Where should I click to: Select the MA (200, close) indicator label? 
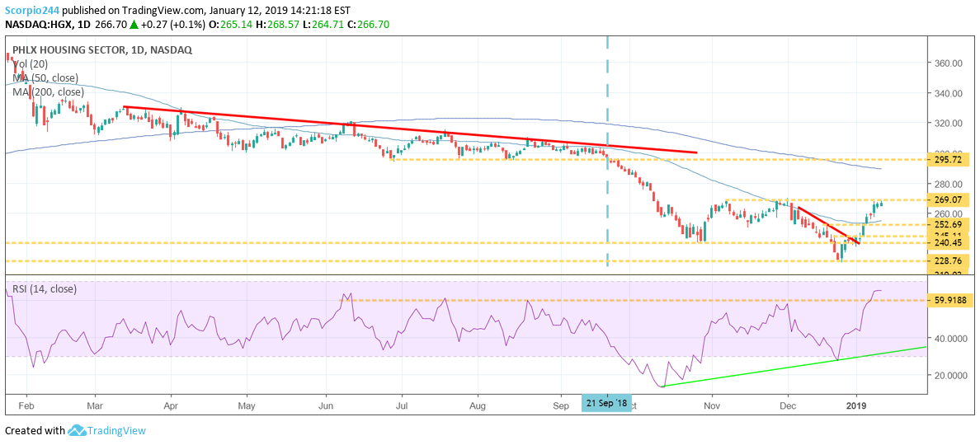pyautogui.click(x=49, y=92)
